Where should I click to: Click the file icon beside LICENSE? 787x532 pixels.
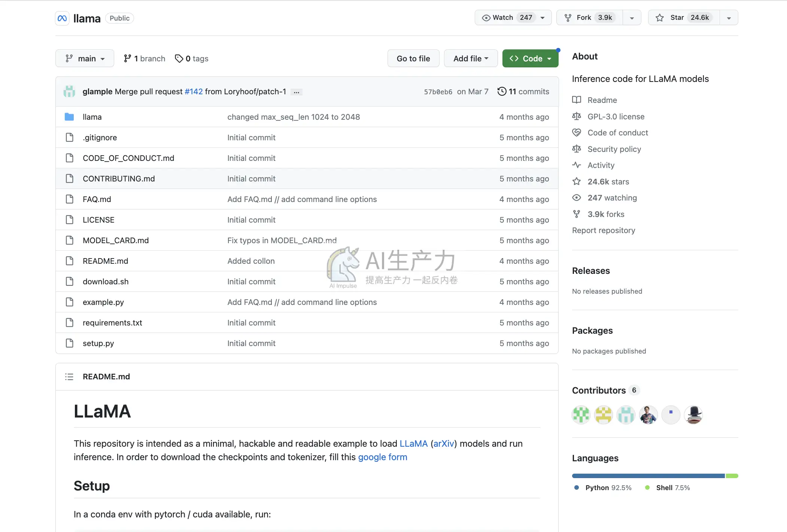69,220
